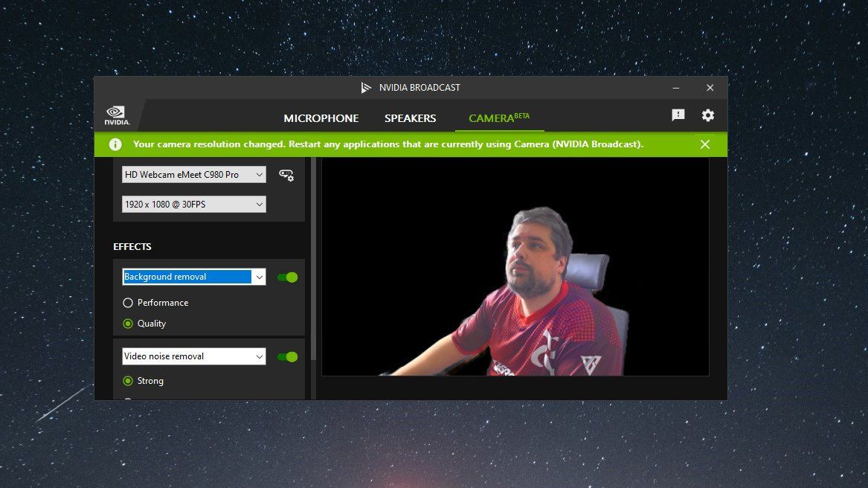Click the info icon in notification bar
Viewport: 868px width, 488px height.
point(115,144)
